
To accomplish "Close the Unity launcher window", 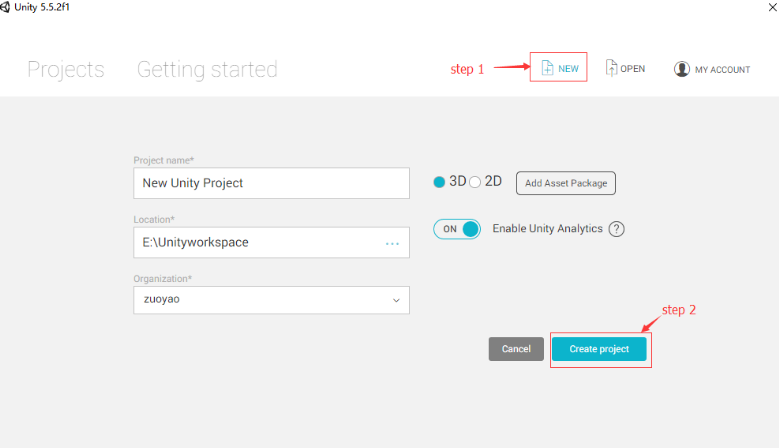I will pyautogui.click(x=773, y=7).
